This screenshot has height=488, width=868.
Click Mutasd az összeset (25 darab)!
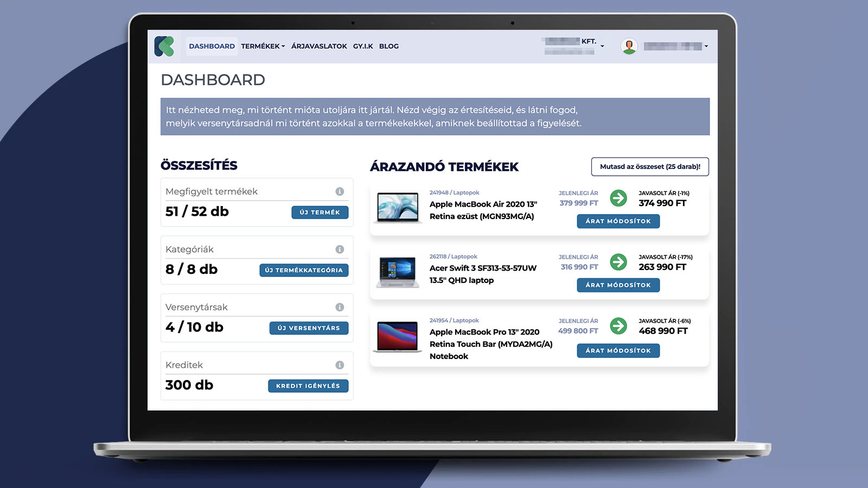coord(650,166)
